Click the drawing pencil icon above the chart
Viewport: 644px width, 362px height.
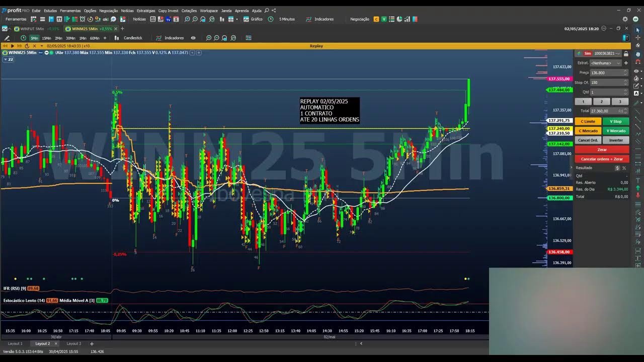click(x=7, y=38)
